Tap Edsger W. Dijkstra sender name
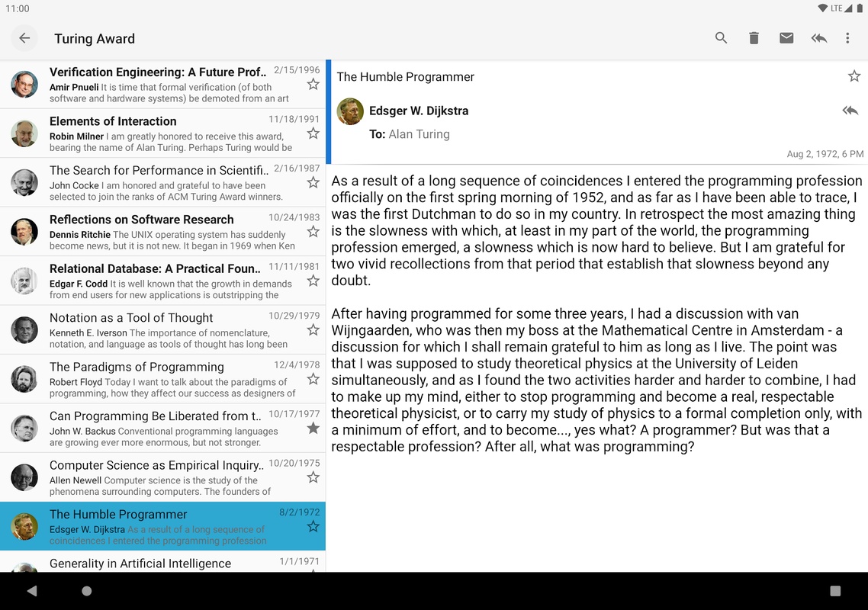 (419, 111)
